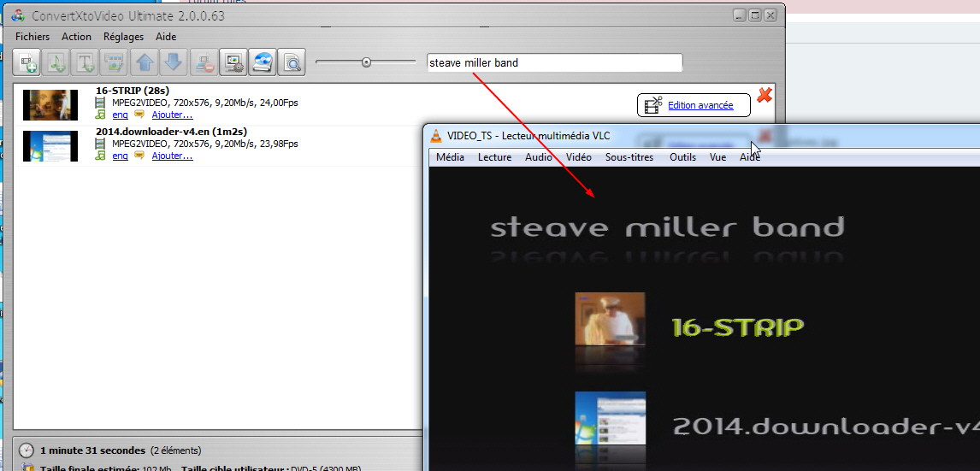Click the add audio track toolbar icon

tap(57, 62)
